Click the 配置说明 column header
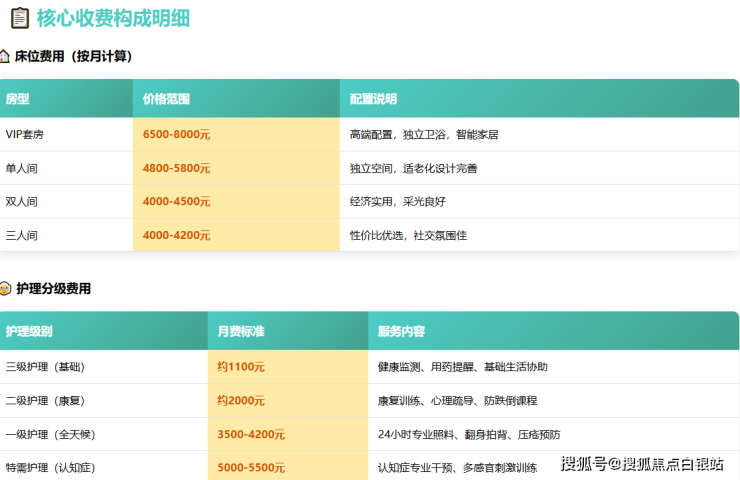The height and width of the screenshot is (480, 740). [x=373, y=99]
